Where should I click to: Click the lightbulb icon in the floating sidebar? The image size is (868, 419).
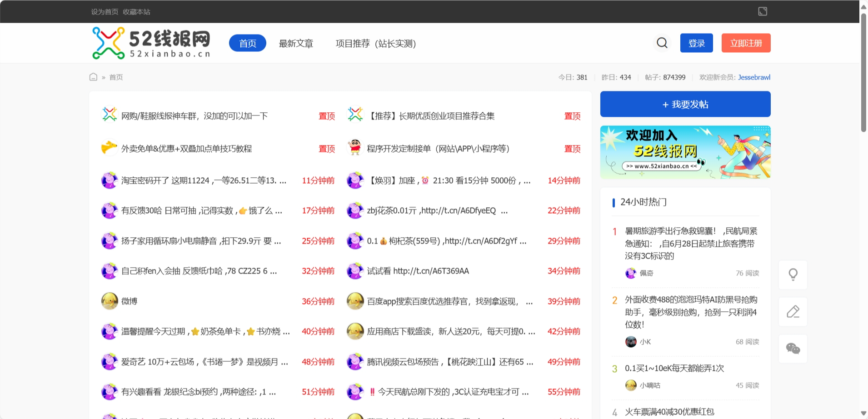click(793, 274)
